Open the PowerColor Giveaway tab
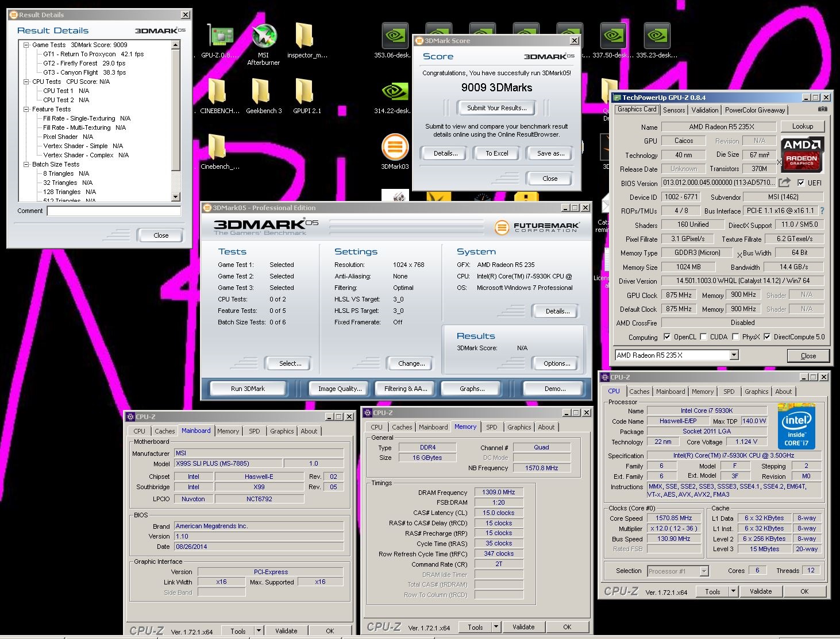This screenshot has height=639, width=840. click(755, 110)
